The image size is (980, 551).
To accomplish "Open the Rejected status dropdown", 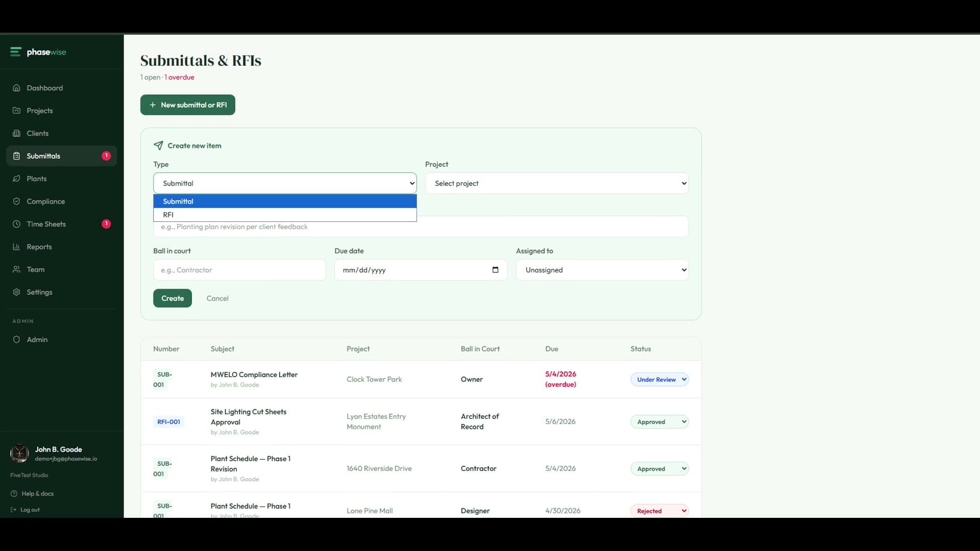I will point(659,511).
